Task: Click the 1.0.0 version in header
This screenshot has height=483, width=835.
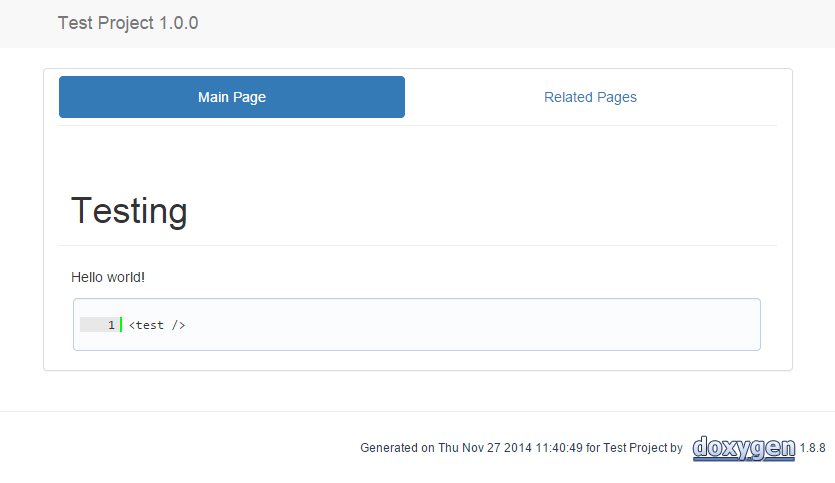Action: (179, 23)
